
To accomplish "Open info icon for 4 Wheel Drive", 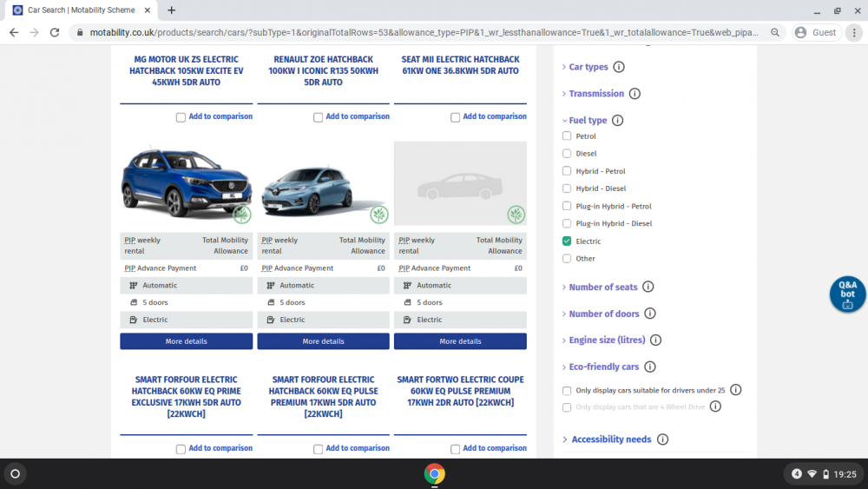I will click(716, 406).
